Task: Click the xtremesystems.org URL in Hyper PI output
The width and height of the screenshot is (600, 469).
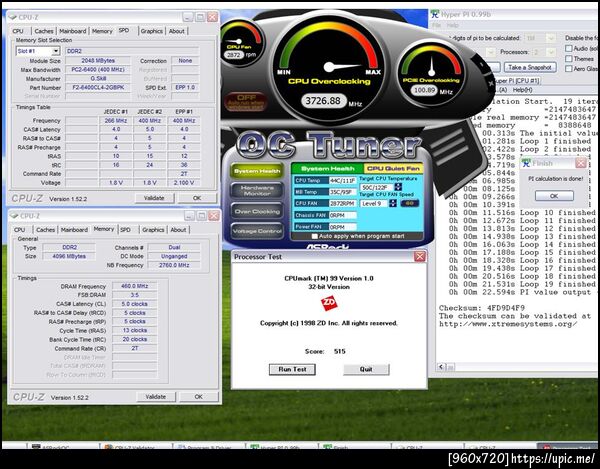Action: click(x=509, y=324)
